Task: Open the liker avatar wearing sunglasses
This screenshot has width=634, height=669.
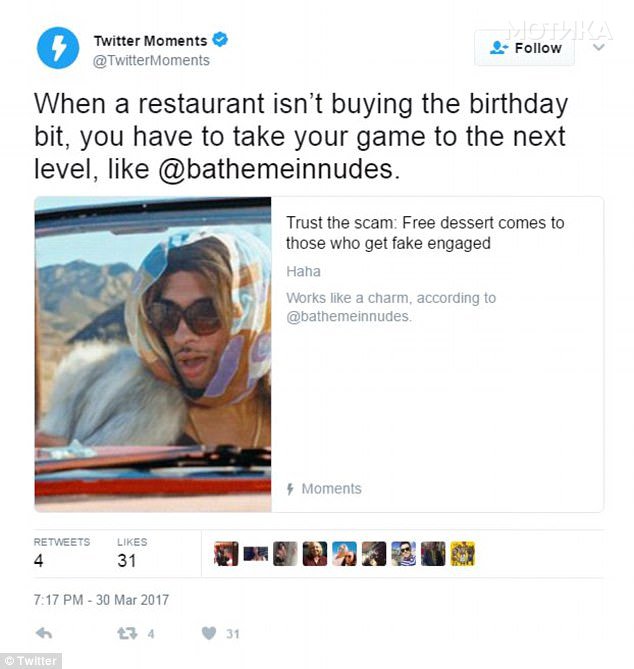Action: [x=404, y=554]
